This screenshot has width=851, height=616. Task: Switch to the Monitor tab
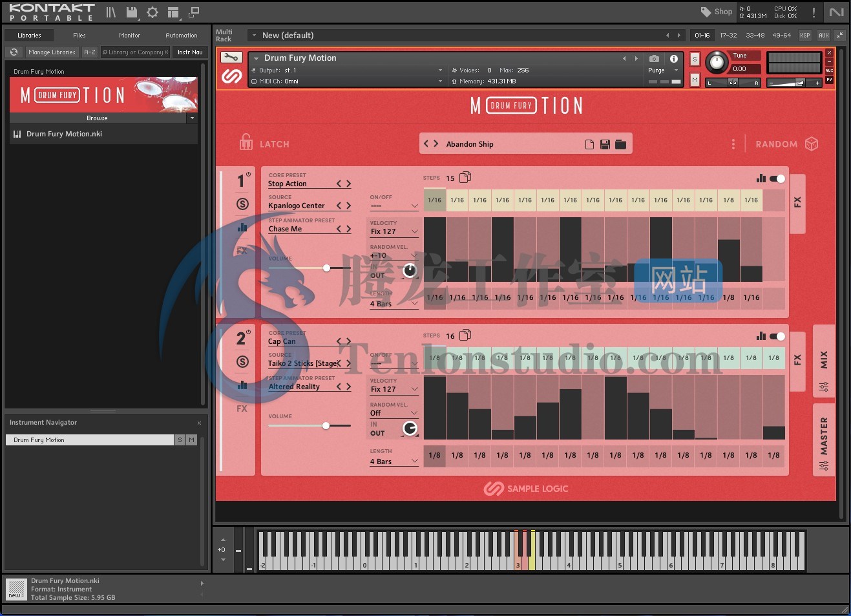coord(129,36)
